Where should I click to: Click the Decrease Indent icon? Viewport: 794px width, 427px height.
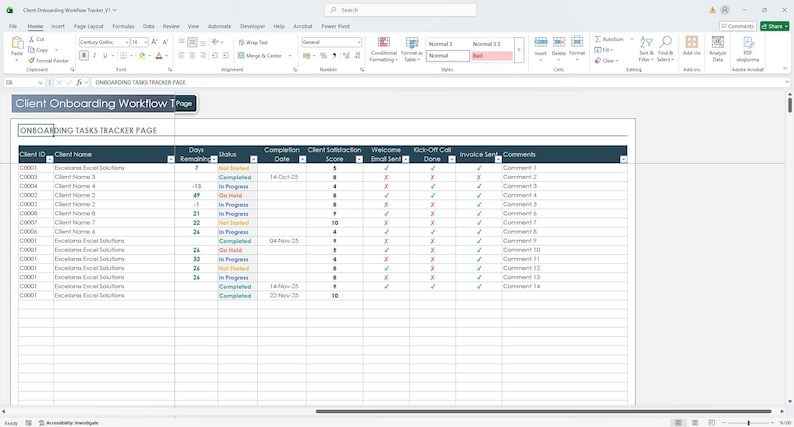215,56
